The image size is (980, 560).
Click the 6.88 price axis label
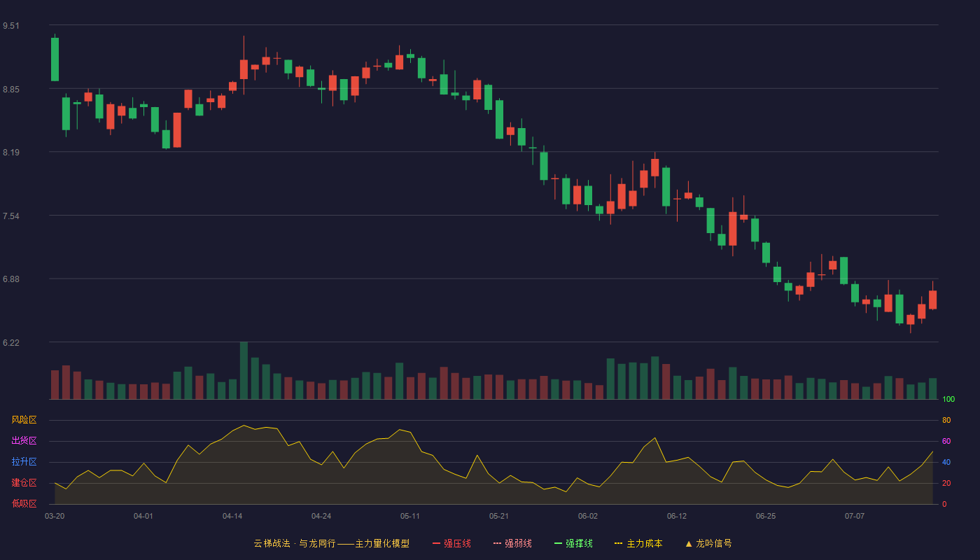point(11,279)
